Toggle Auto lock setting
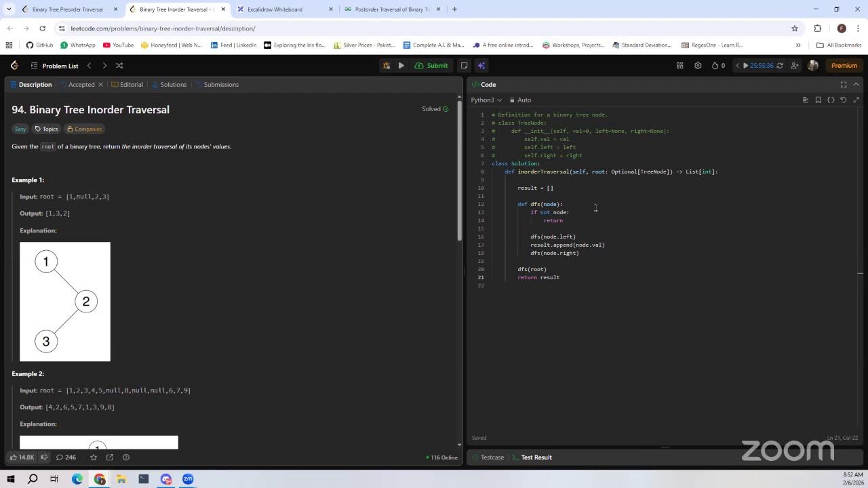Image resolution: width=868 pixels, height=488 pixels. 521,100
